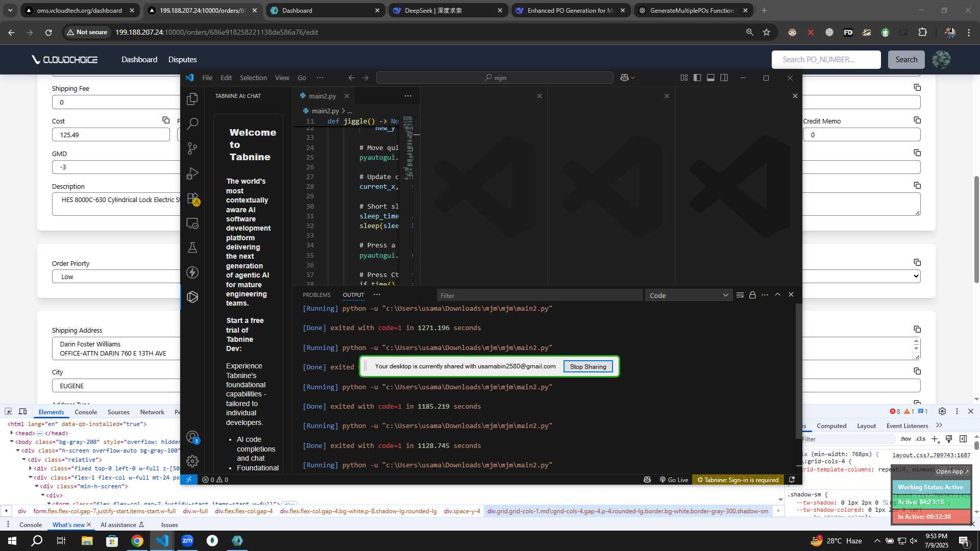Open the Code output channel dropdown
This screenshot has width=980, height=551.
point(688,295)
